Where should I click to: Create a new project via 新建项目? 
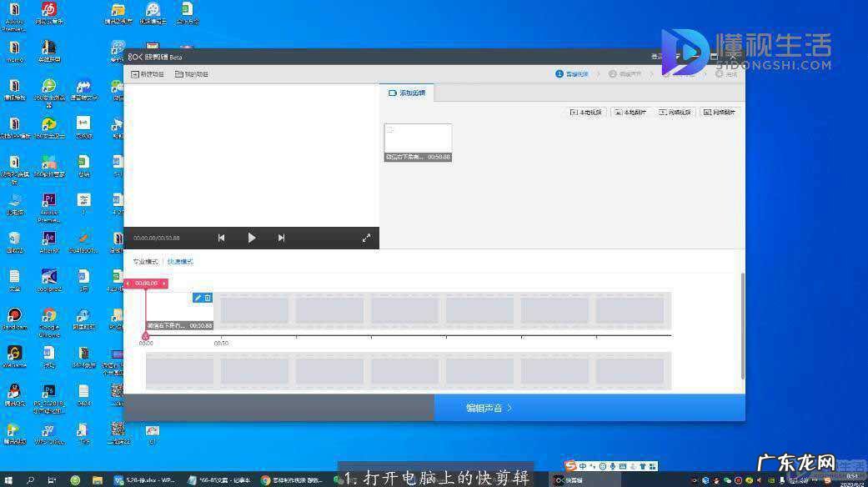[148, 74]
